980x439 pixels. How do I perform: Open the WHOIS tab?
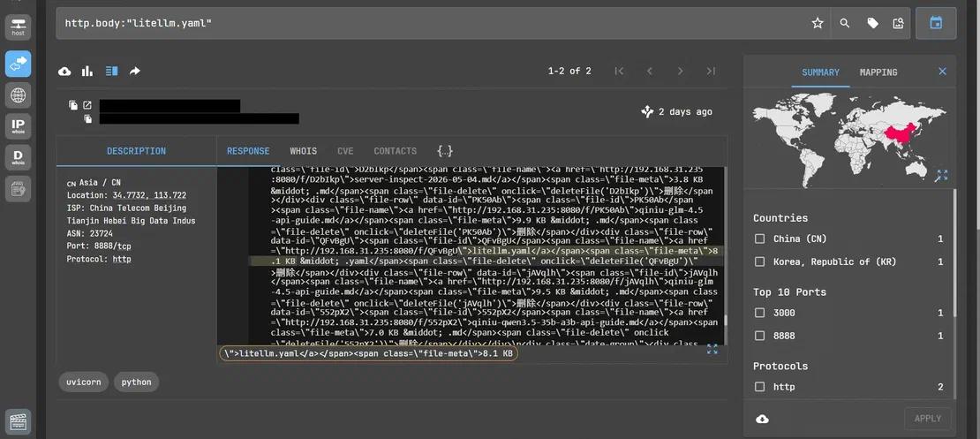click(x=303, y=151)
